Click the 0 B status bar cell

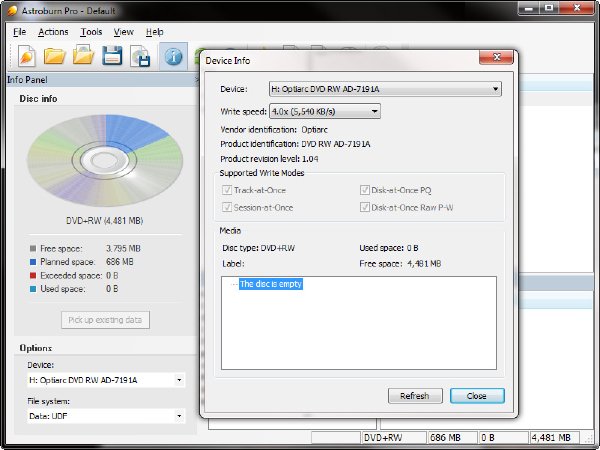tap(503, 437)
